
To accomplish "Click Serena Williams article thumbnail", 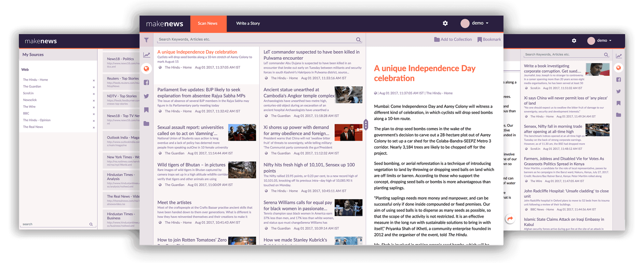I will click(348, 207).
